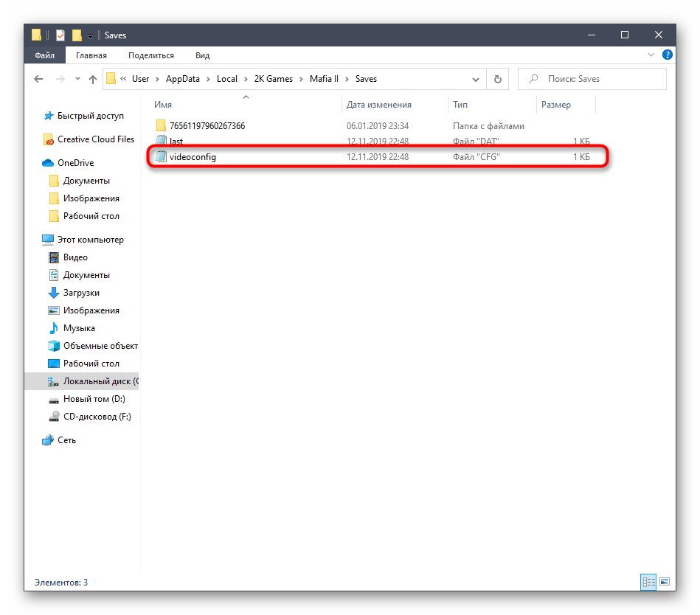Select the Creative Cloud Files icon
The width and height of the screenshot is (700, 615).
pos(49,139)
